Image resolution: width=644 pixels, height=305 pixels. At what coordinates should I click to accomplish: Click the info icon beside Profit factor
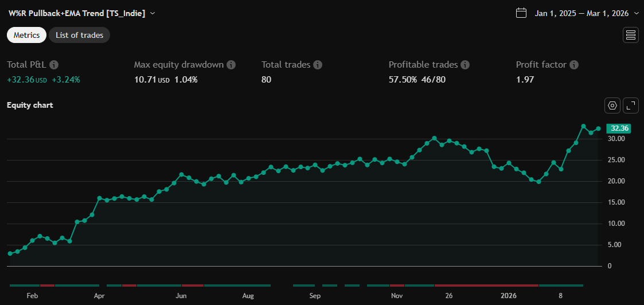tap(574, 65)
